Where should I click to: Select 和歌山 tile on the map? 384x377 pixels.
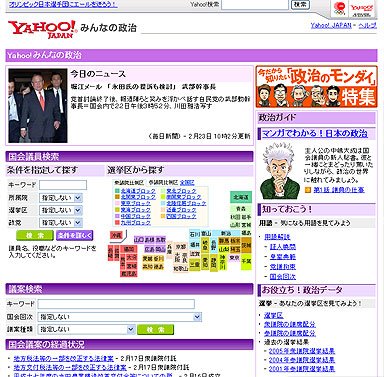tap(181, 268)
